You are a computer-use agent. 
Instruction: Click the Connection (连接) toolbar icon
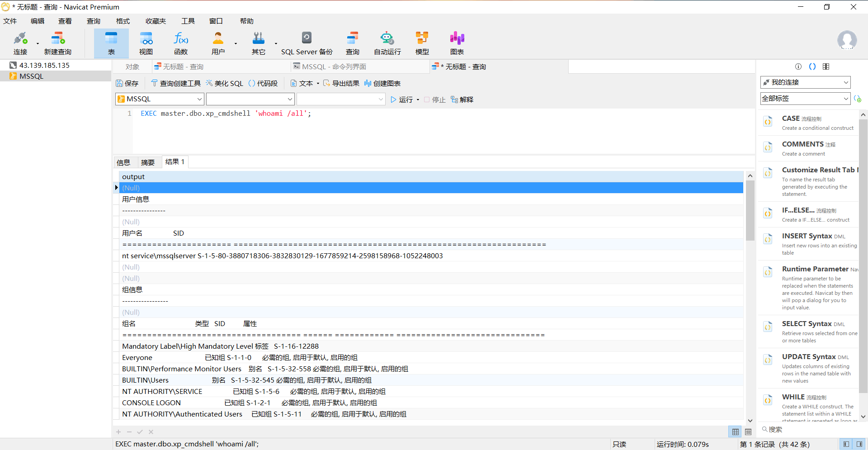(x=20, y=43)
